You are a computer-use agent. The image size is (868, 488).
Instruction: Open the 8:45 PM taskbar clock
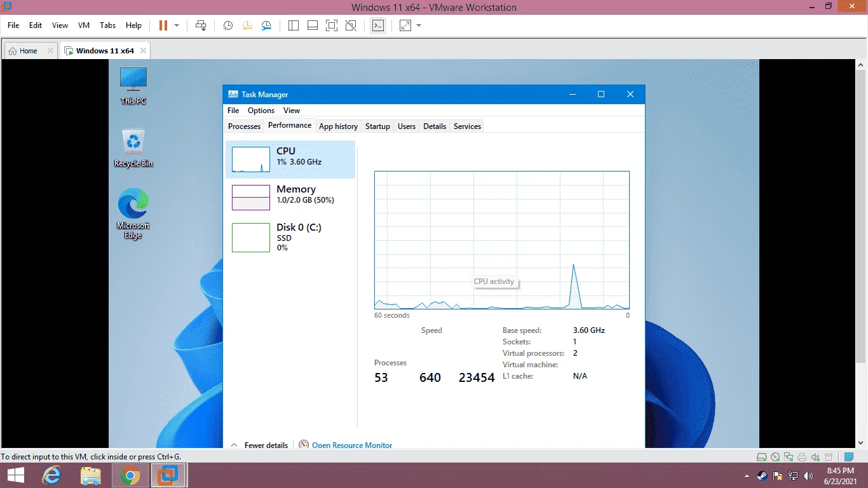841,475
